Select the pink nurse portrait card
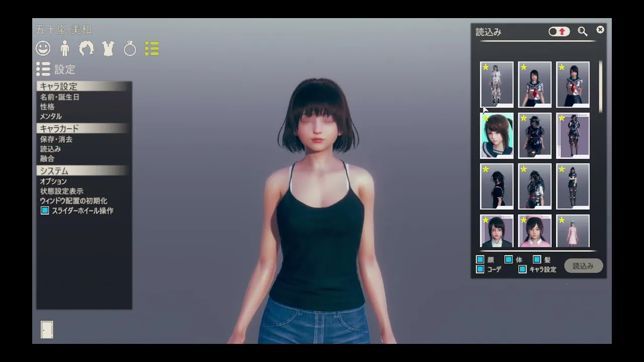644x362 pixels. click(x=535, y=231)
